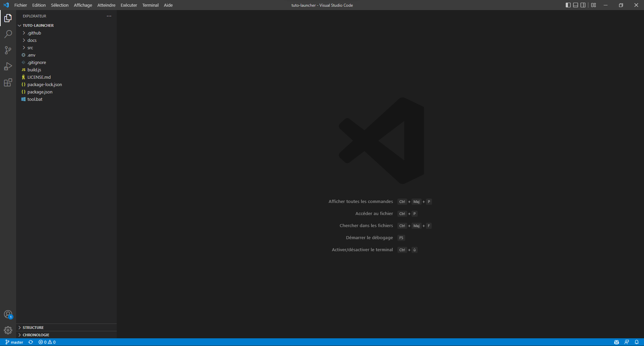Screen dimensions: 644x346
Task: Click 'Démarrer le débogage' text
Action: (x=369, y=237)
